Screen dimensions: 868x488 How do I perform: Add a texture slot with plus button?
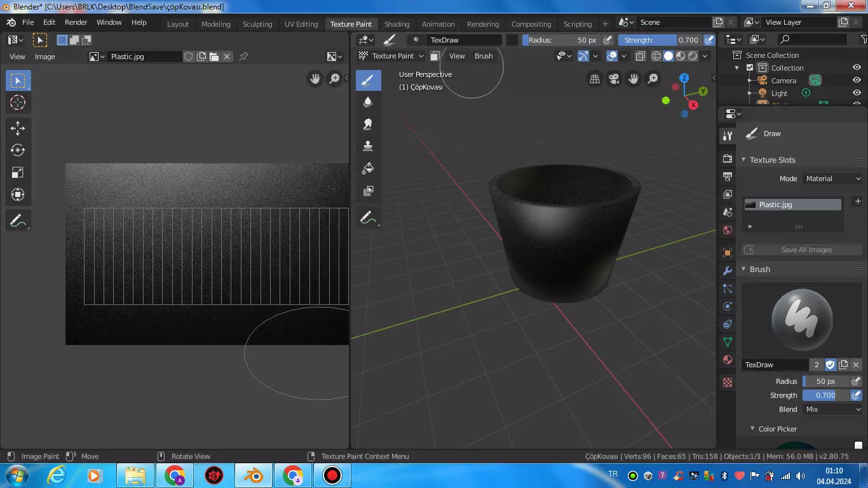coord(857,201)
